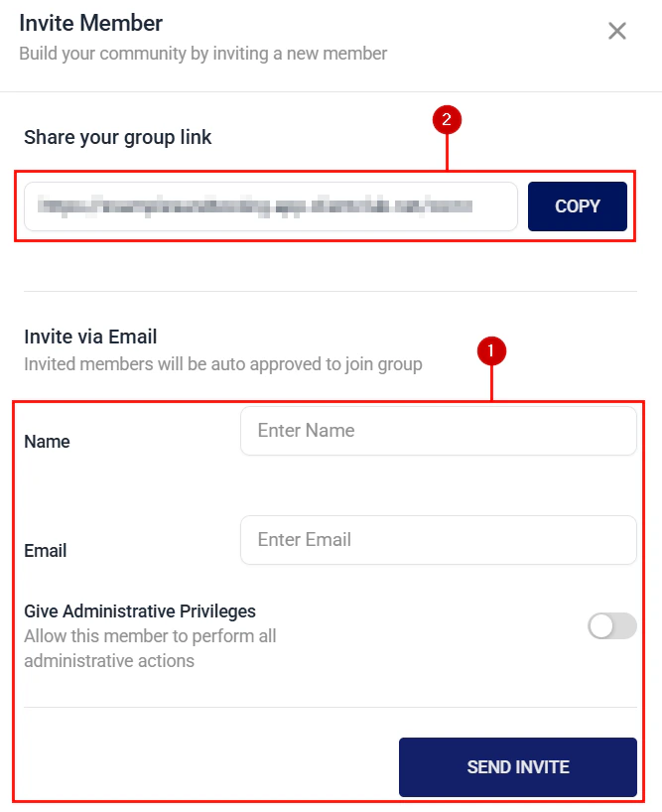Viewport: 662px width, 812px height.
Task: Click the Share your group link heading
Action: tap(117, 137)
